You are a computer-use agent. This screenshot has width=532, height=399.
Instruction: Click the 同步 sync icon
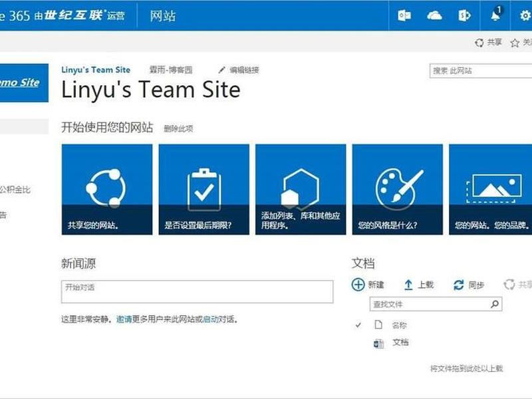click(x=459, y=285)
